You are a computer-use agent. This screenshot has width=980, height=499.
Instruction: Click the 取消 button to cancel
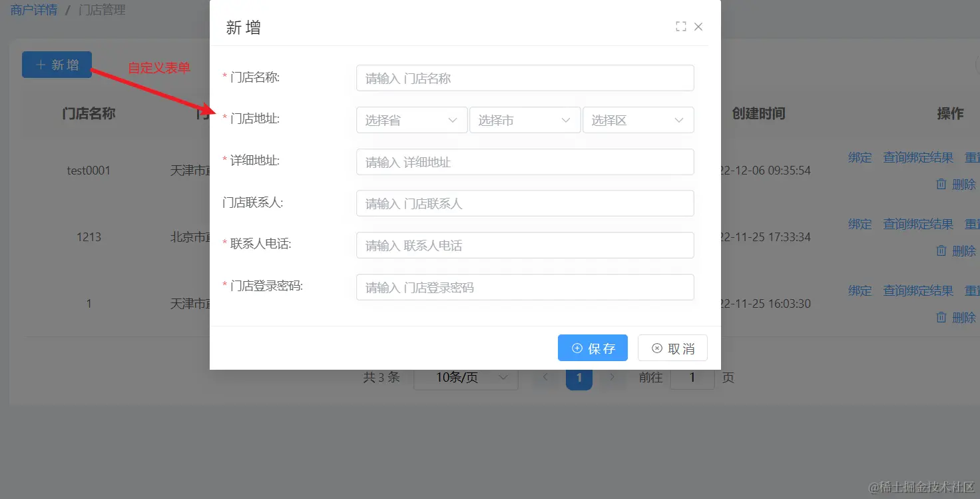pyautogui.click(x=672, y=347)
